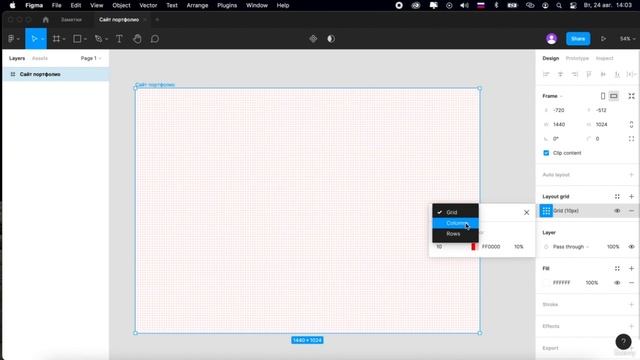The image size is (640, 360).
Task: Select the Frame tool
Action: [56, 39]
